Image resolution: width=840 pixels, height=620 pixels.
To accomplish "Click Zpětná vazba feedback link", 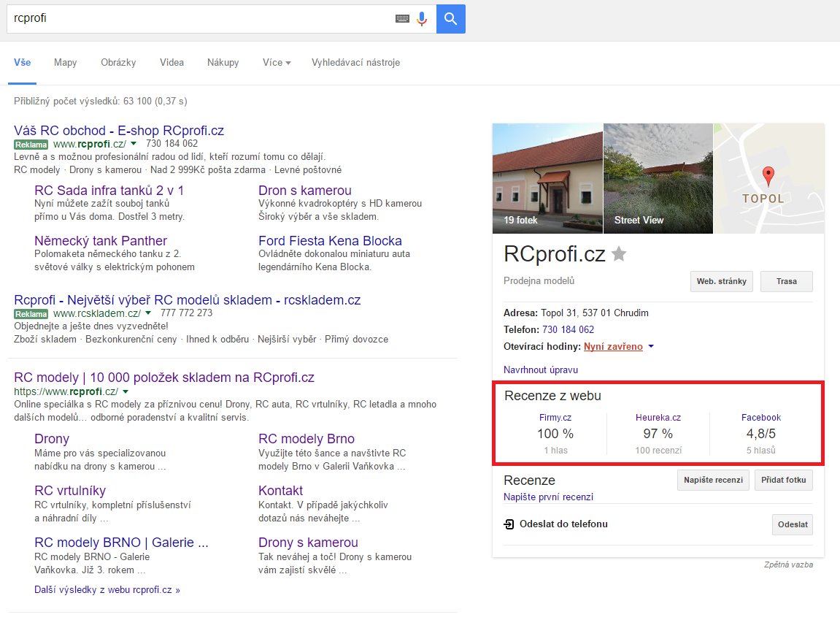I will pyautogui.click(x=789, y=564).
